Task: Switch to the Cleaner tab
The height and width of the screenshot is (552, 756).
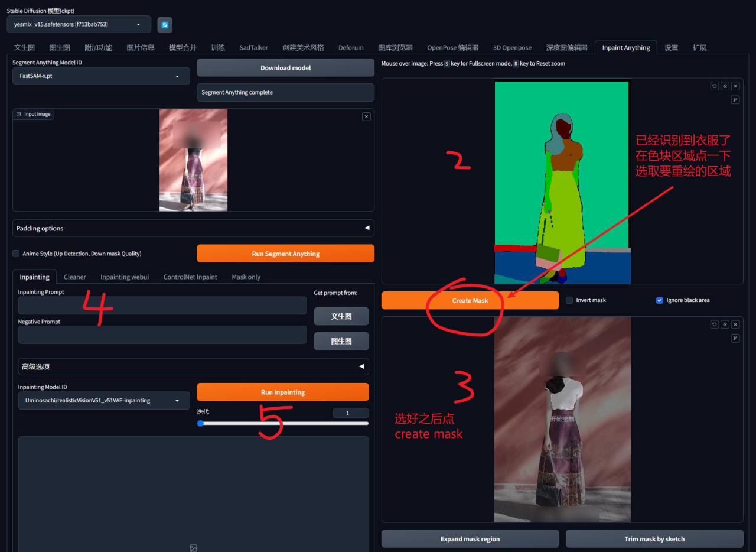Action: tap(75, 277)
